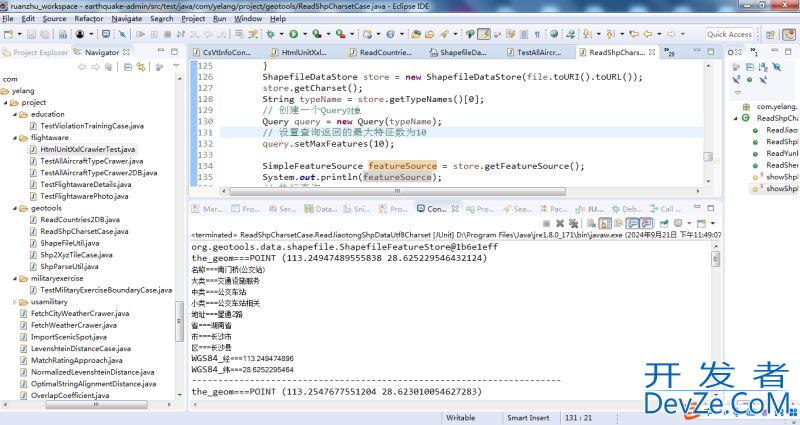Maximize the editor area button
This screenshot has height=425, width=800.
point(711,52)
